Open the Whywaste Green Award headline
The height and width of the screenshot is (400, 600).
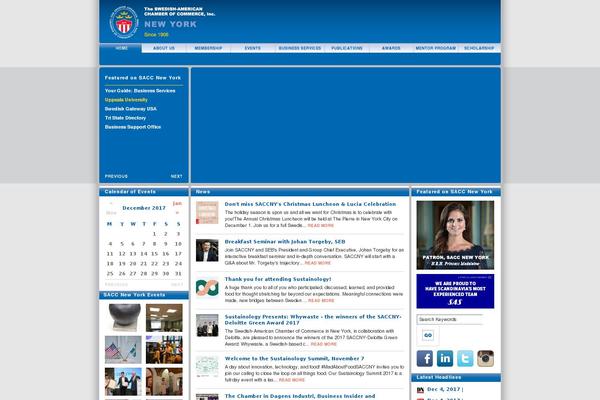point(313,320)
